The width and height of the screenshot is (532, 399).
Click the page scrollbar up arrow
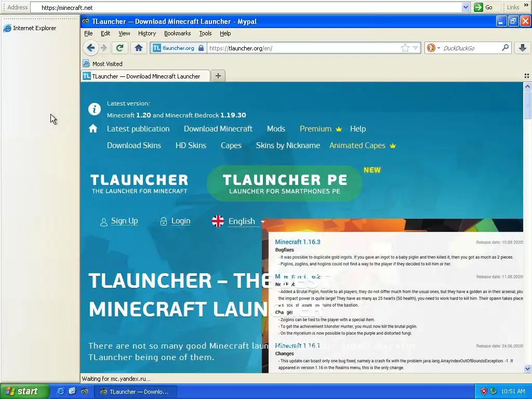(x=527, y=86)
